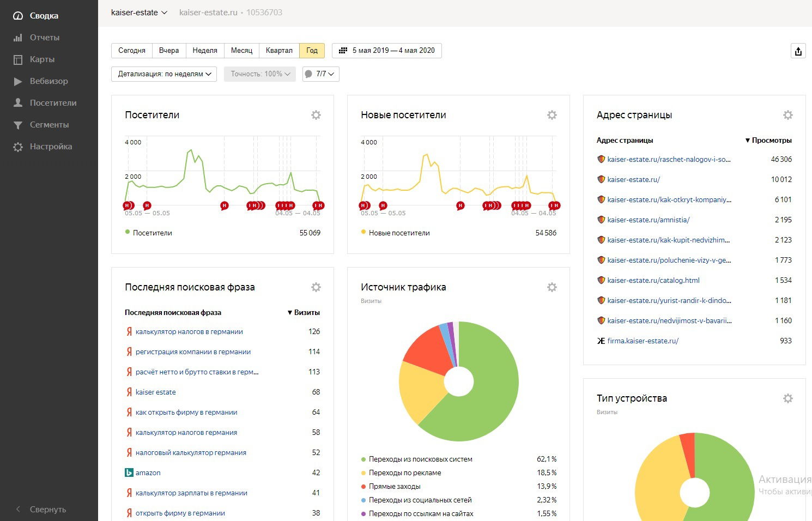This screenshot has height=521, width=812.
Task: Click favicon beside firma.kaiser-estate.ru/
Action: click(x=601, y=341)
